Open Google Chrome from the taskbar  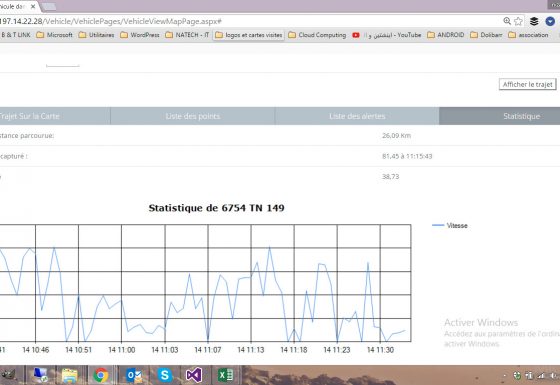tap(101, 375)
